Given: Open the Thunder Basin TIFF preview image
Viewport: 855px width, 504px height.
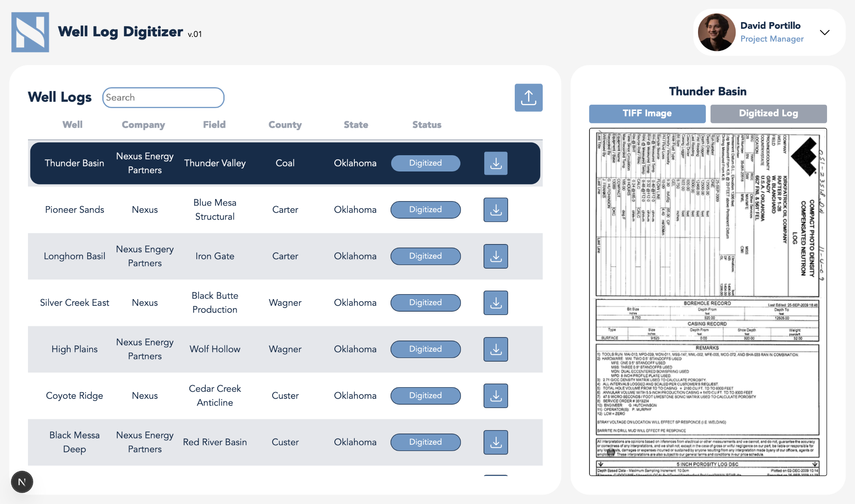Looking at the screenshot, I should click(708, 302).
